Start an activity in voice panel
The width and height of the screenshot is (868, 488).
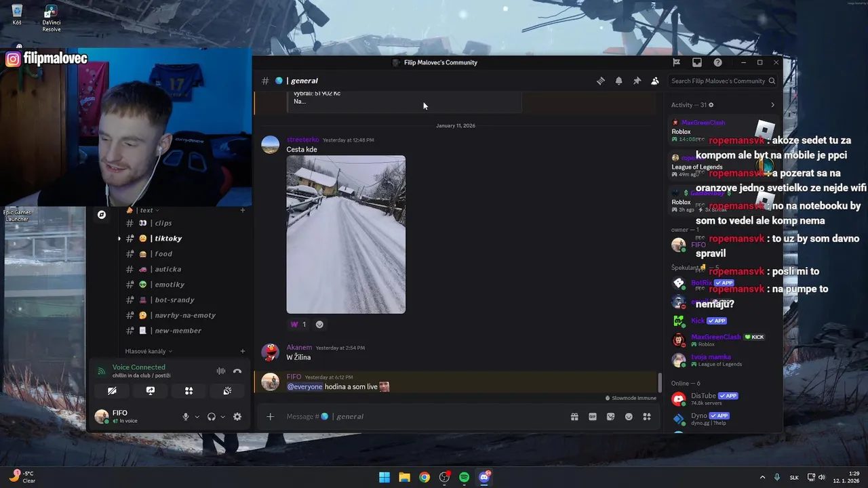(189, 391)
